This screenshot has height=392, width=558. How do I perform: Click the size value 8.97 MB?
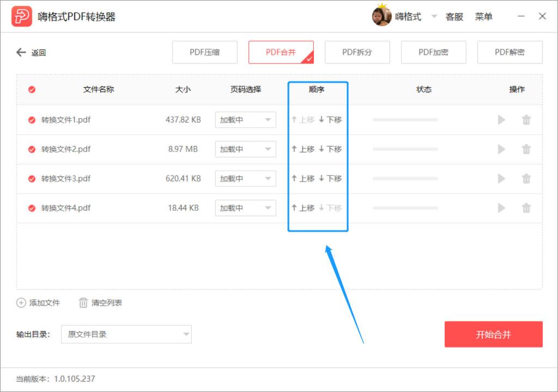[x=183, y=149]
